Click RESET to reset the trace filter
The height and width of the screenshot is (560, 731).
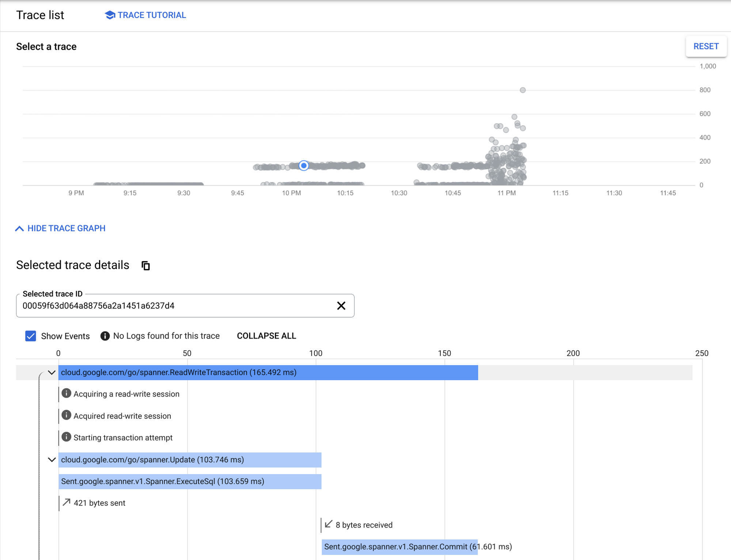706,46
